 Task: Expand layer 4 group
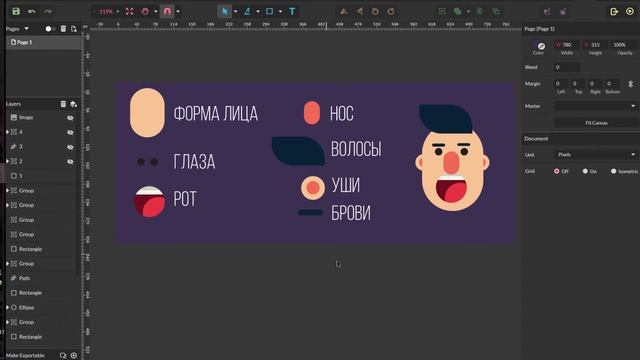8,132
